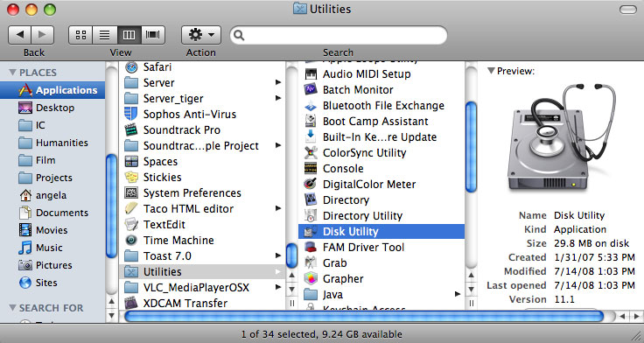The height and width of the screenshot is (343, 644).
Task: Click the Safari compass icon
Action: 131,67
